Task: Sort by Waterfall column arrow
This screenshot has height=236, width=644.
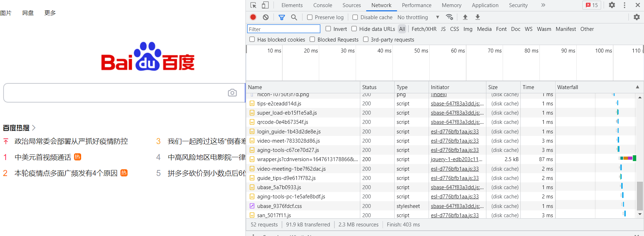Action: coord(637,87)
